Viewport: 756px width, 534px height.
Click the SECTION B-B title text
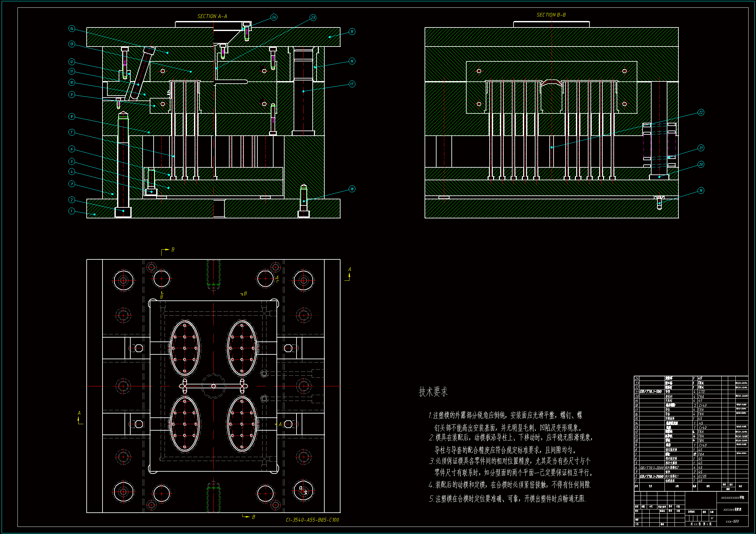coord(551,15)
